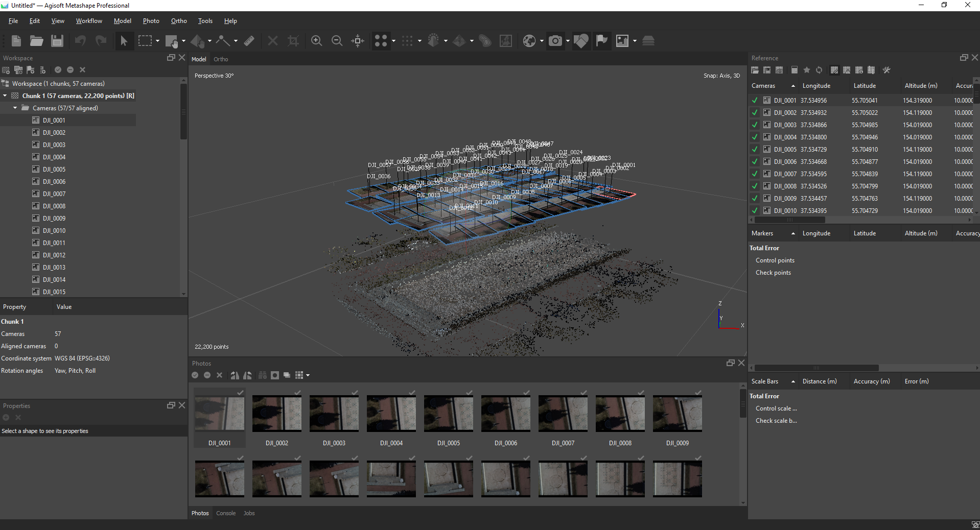The height and width of the screenshot is (530, 980).
Task: Switch to the Console tab
Action: click(226, 513)
